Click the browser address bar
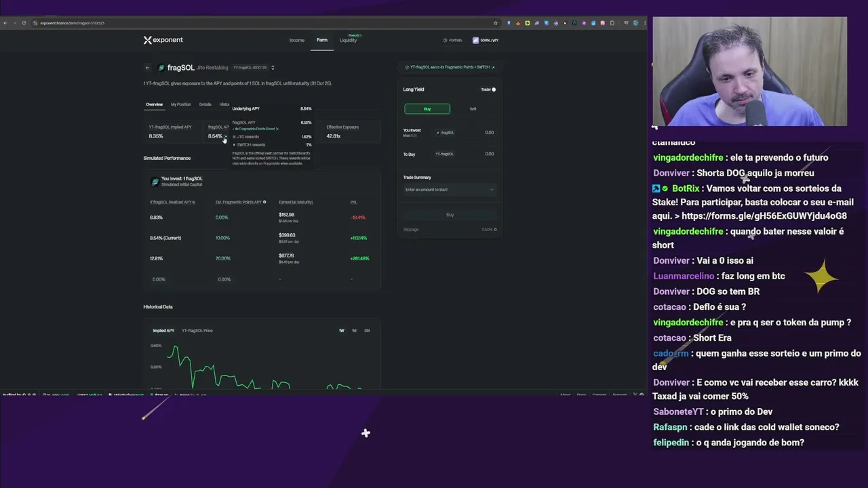Image resolution: width=868 pixels, height=488 pixels. (264, 23)
